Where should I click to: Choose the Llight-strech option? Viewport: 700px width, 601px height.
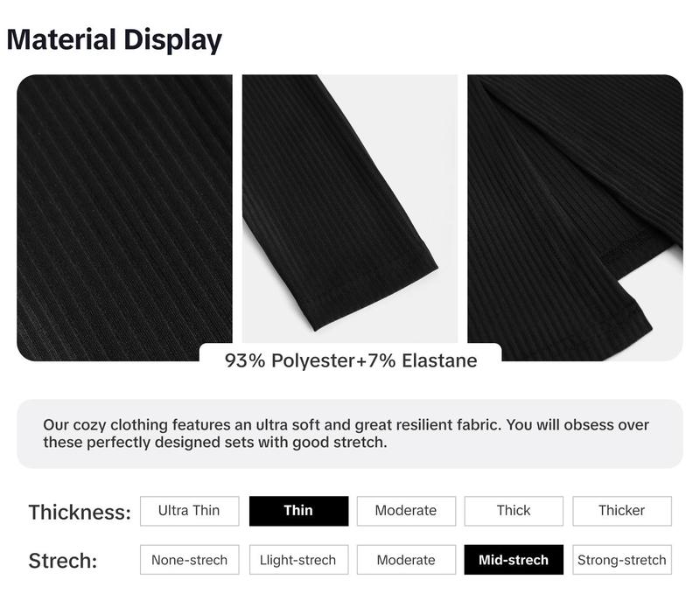[x=298, y=560]
